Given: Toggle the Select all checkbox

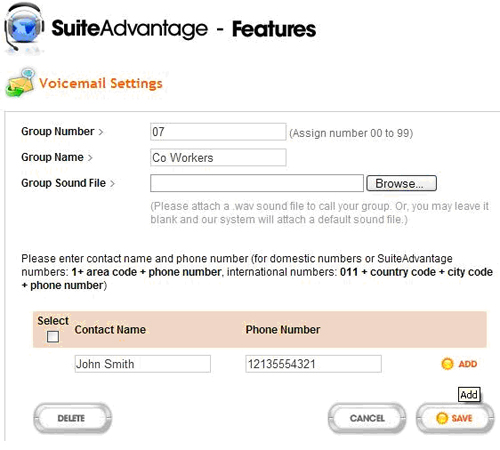Looking at the screenshot, I should [53, 336].
